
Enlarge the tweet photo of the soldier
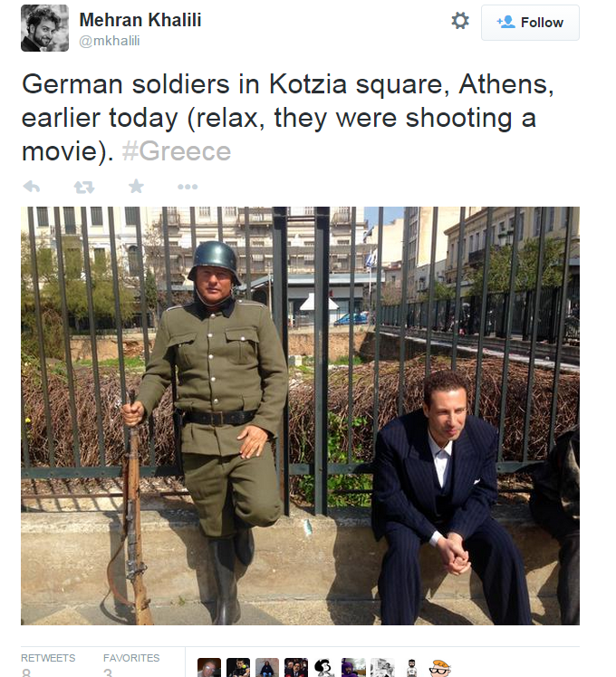(x=300, y=415)
